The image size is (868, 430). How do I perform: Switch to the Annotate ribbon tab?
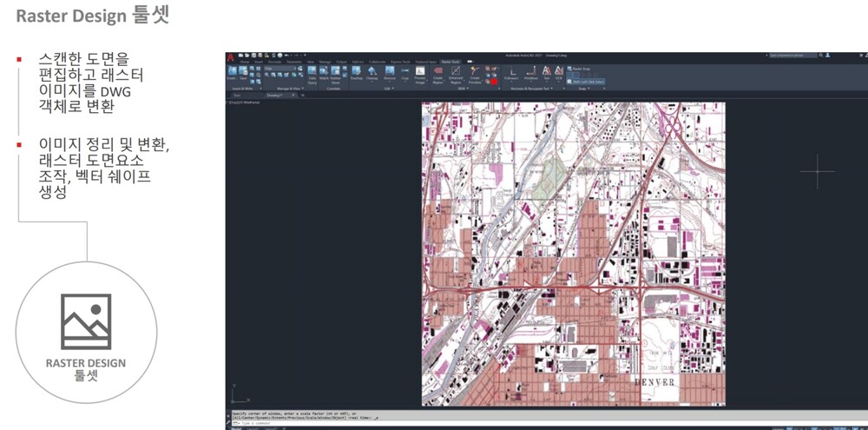274,62
